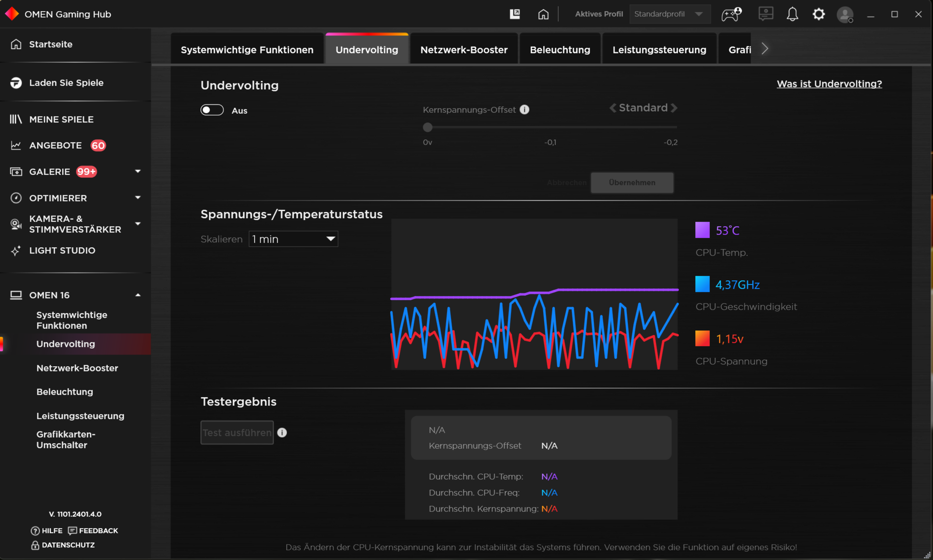This screenshot has width=933, height=560.
Task: Expand the GALERIE sidebar section
Action: [138, 171]
